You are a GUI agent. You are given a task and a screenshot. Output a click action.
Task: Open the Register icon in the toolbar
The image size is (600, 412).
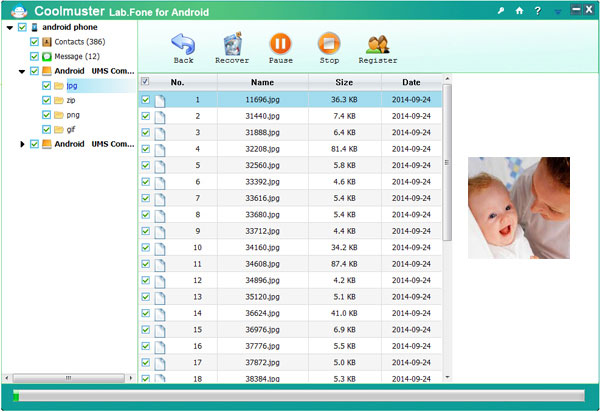pyautogui.click(x=377, y=44)
